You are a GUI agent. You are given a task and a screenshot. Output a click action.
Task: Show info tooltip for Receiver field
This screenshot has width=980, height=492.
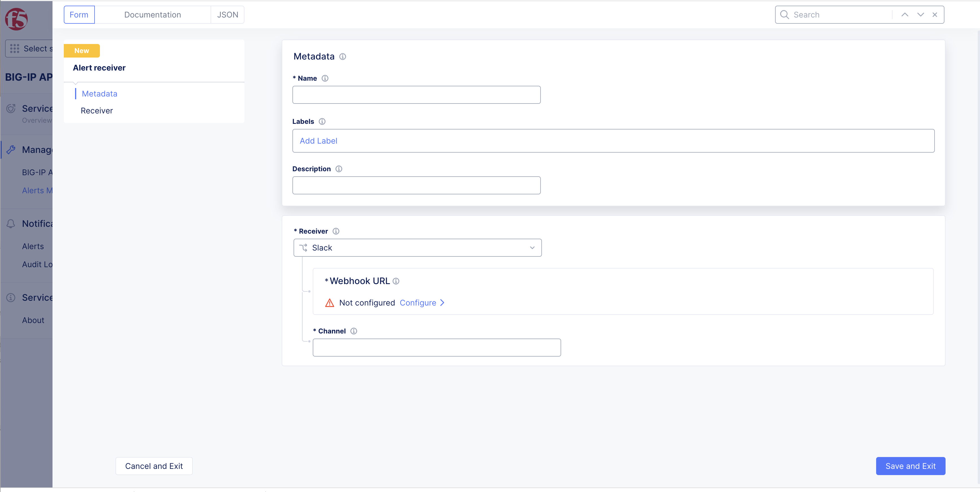tap(336, 231)
